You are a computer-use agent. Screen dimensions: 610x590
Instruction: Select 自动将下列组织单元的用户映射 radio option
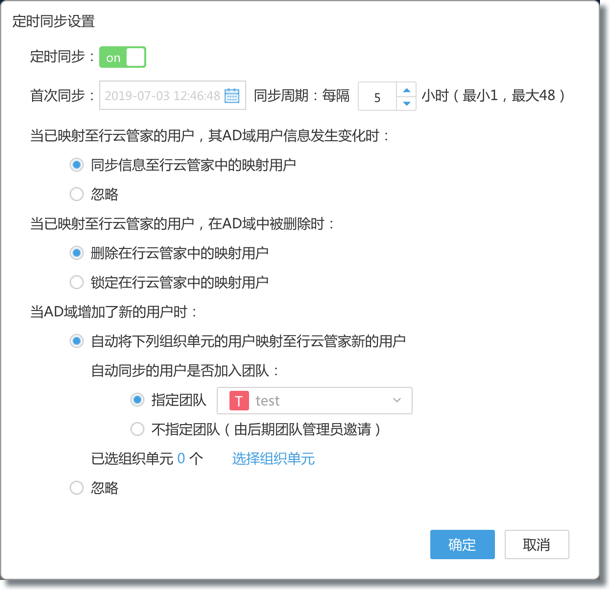coord(77,341)
